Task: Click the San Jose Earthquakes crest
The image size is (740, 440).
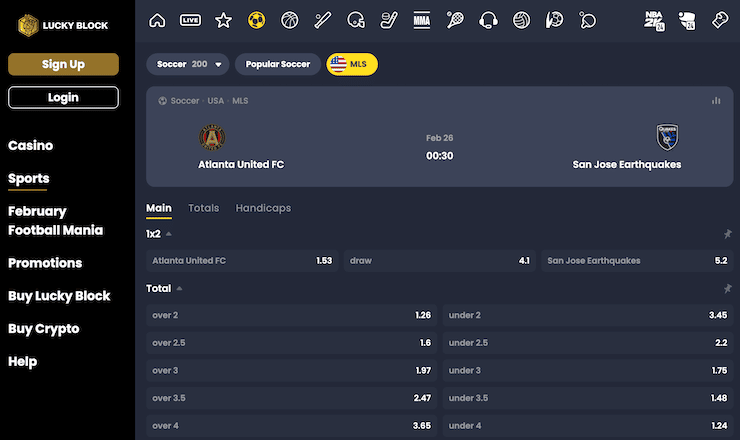Action: (667, 137)
